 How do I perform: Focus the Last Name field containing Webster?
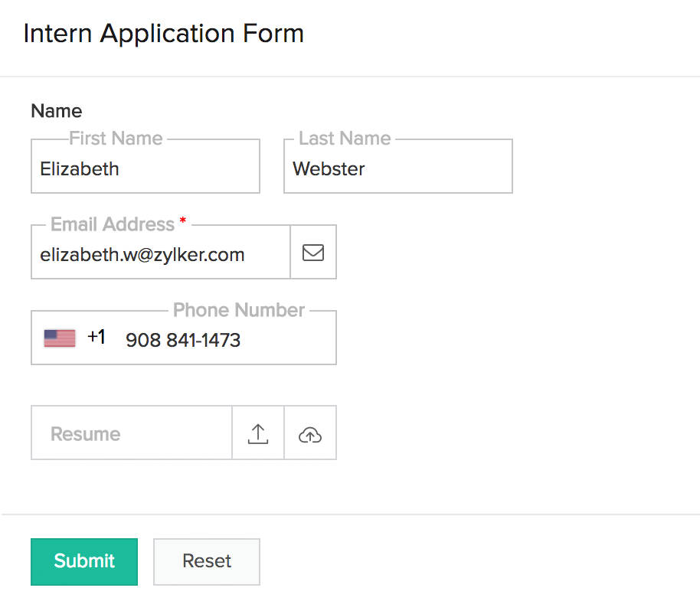pos(397,169)
